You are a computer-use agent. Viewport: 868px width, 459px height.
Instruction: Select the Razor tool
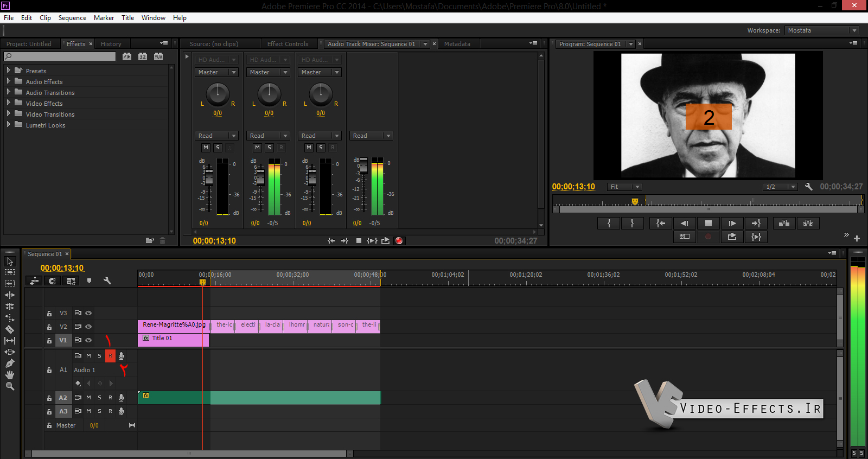point(10,329)
